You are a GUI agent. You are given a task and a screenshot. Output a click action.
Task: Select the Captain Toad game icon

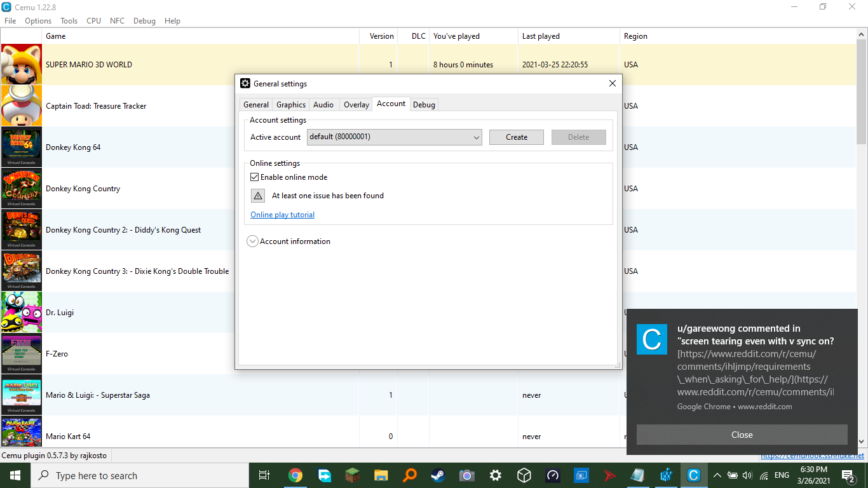pos(22,105)
